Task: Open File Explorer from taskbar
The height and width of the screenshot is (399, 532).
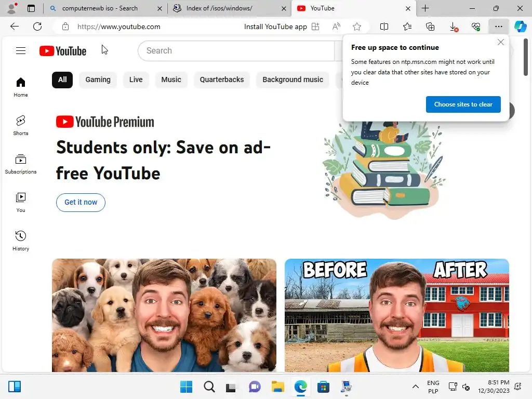Action: [x=277, y=387]
